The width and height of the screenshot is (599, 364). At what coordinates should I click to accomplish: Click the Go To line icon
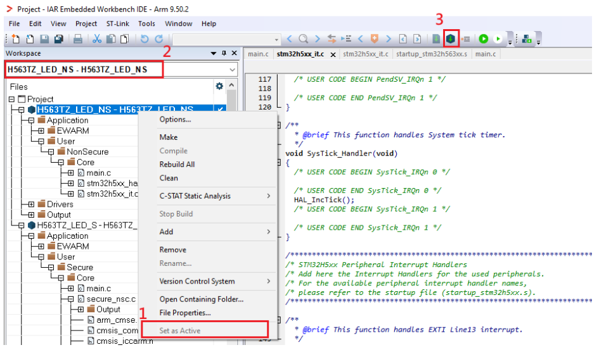(x=346, y=39)
